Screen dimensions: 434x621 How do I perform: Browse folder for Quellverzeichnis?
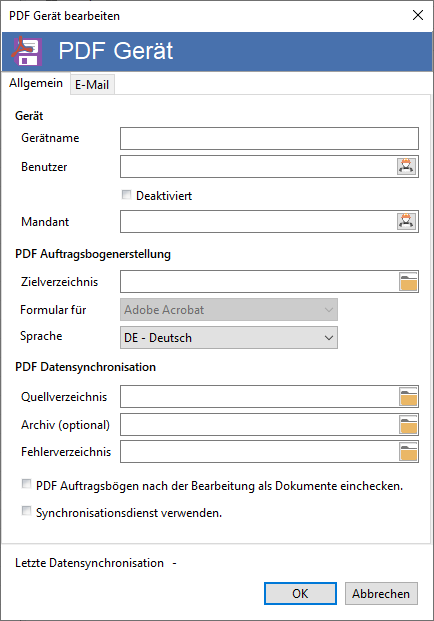point(408,396)
